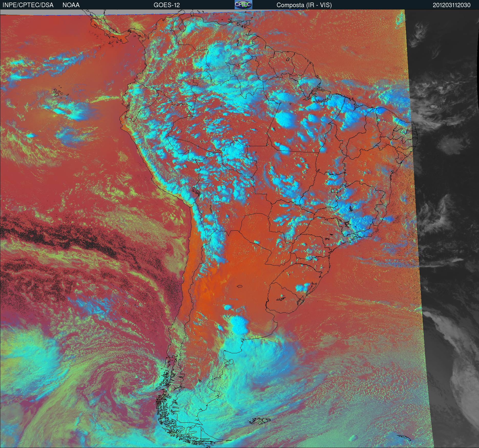Click the 201203112030 timestamp

point(452,5)
